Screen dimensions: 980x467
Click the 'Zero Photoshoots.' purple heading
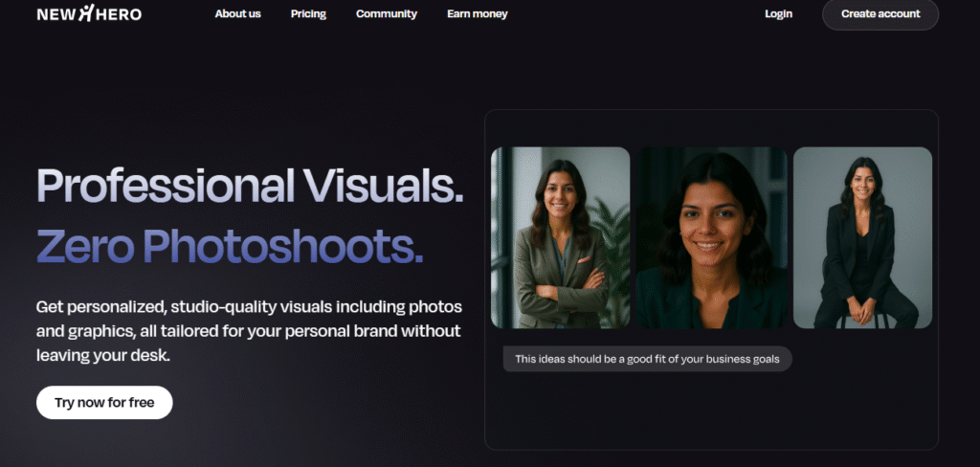pos(230,246)
